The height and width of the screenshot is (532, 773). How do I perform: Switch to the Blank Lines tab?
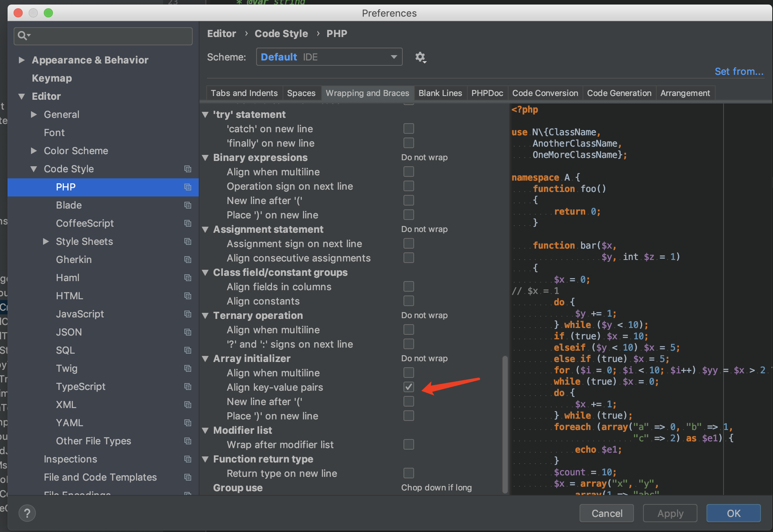(440, 93)
